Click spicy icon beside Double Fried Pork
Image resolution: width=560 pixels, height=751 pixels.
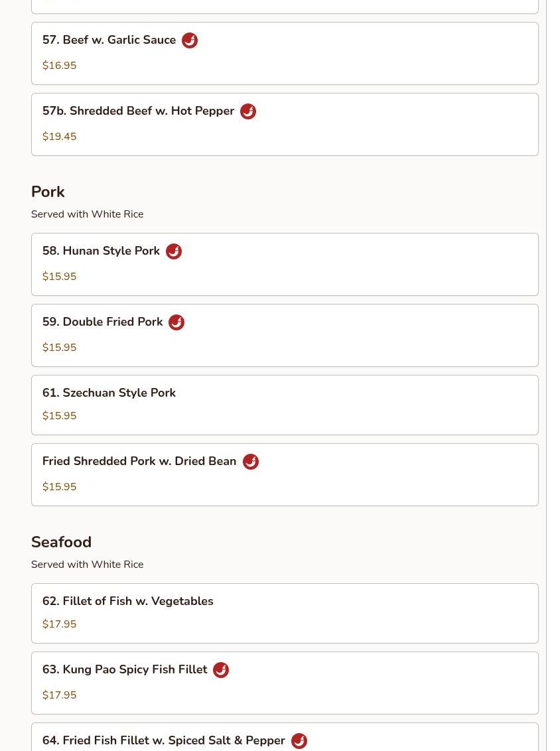click(x=176, y=322)
